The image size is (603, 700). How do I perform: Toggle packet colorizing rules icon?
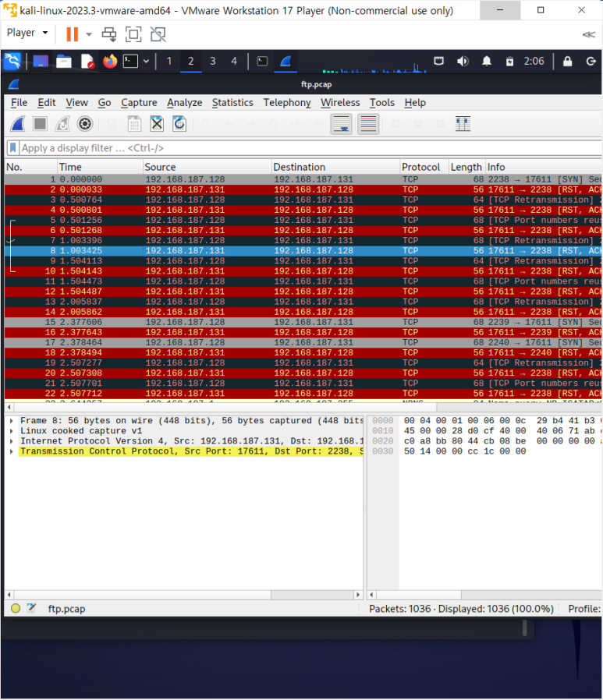point(368,124)
